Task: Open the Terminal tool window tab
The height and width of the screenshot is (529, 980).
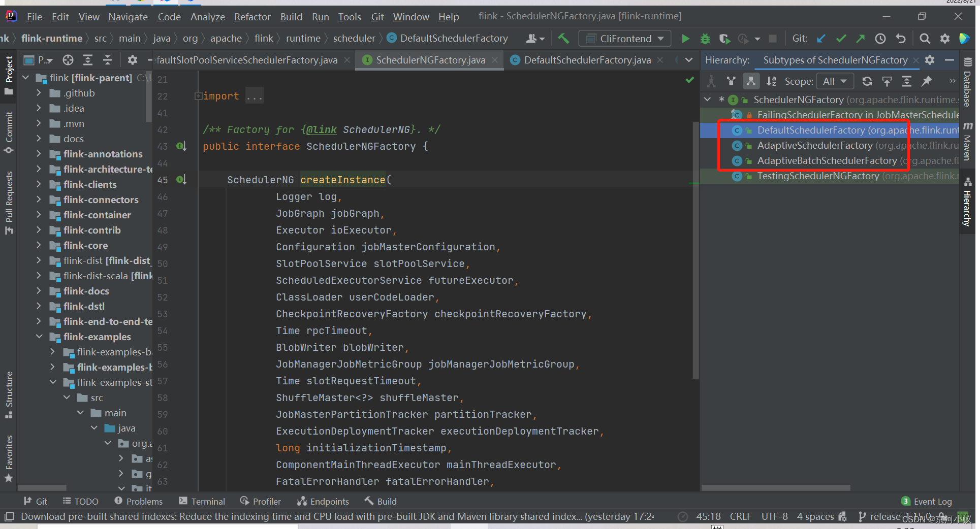Action: pyautogui.click(x=202, y=501)
